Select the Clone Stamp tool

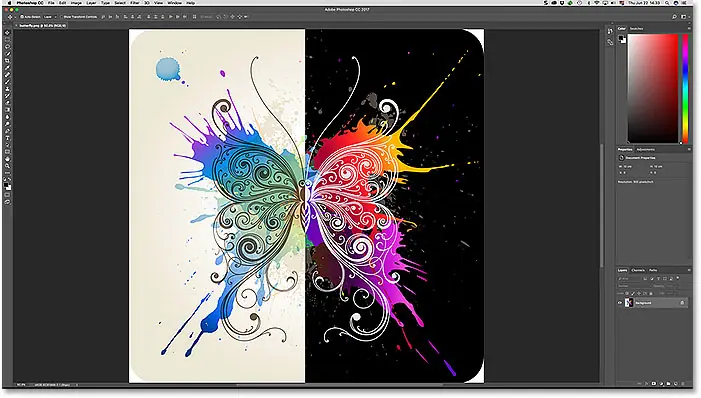[x=7, y=89]
